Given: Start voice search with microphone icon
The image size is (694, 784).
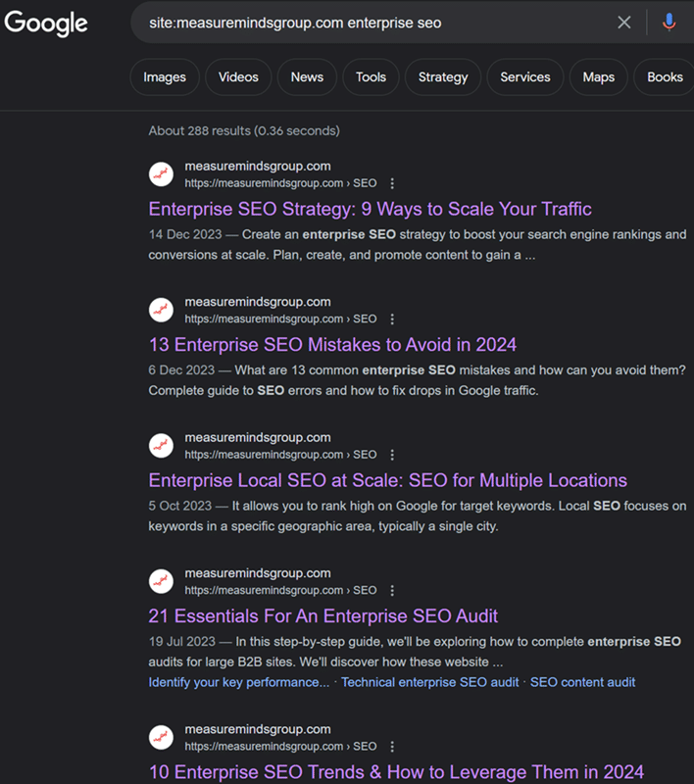Looking at the screenshot, I should (669, 23).
